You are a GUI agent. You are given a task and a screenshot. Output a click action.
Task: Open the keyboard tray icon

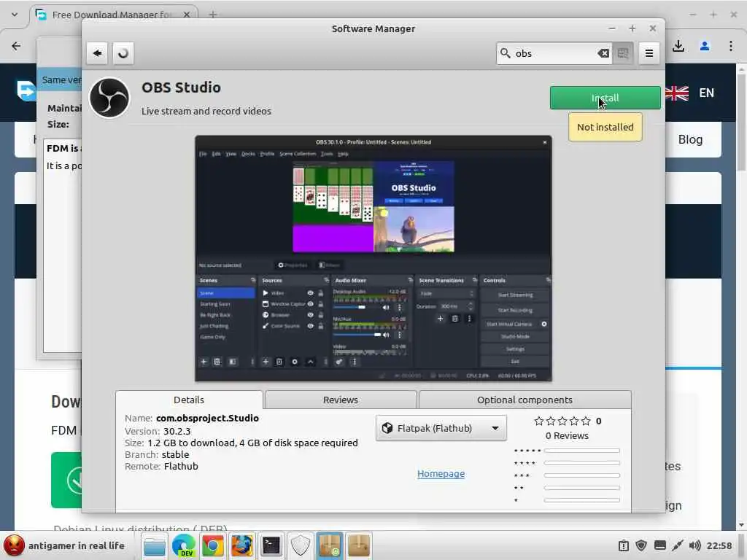click(x=659, y=545)
